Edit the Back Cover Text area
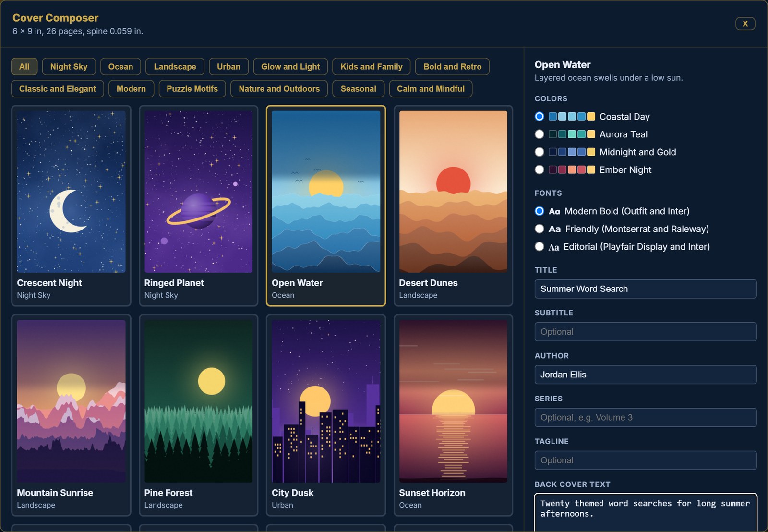The image size is (768, 532). [646, 512]
